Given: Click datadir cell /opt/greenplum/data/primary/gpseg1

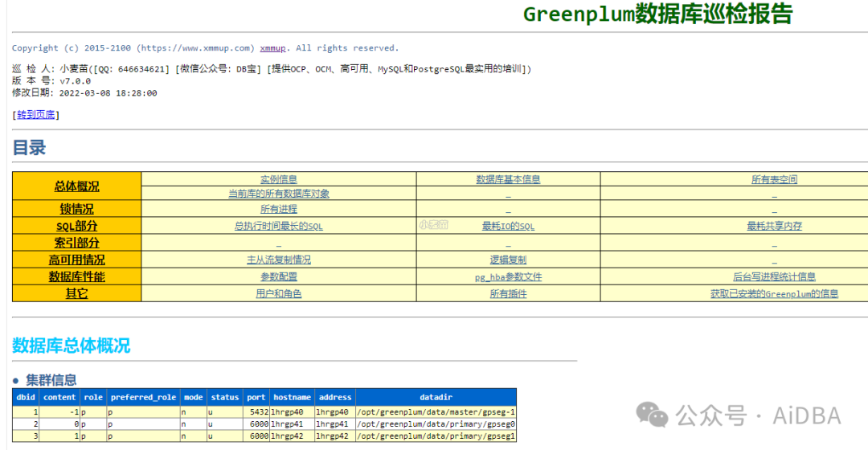Looking at the screenshot, I should point(436,436).
